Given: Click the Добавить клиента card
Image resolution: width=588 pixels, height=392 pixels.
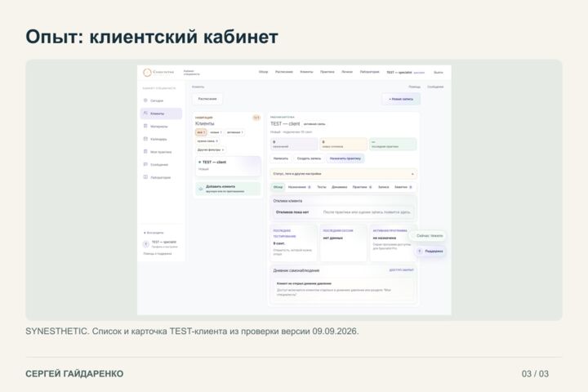Looking at the screenshot, I should 228,189.
